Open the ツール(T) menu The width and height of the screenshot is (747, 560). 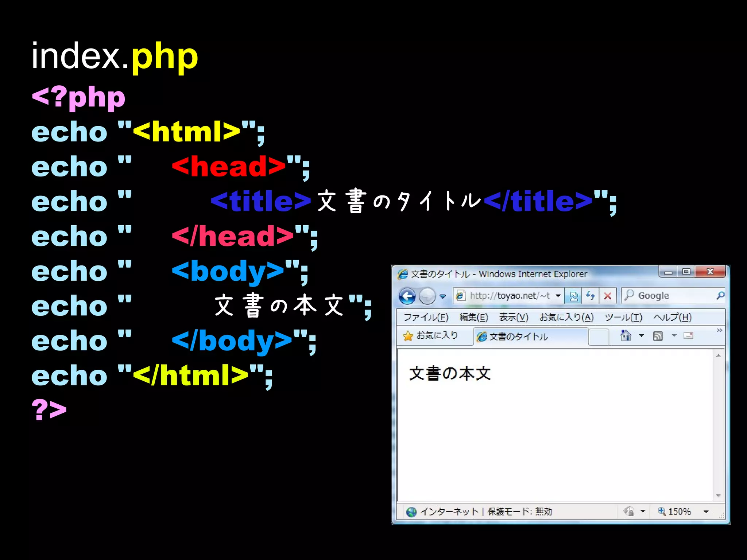[x=623, y=317]
